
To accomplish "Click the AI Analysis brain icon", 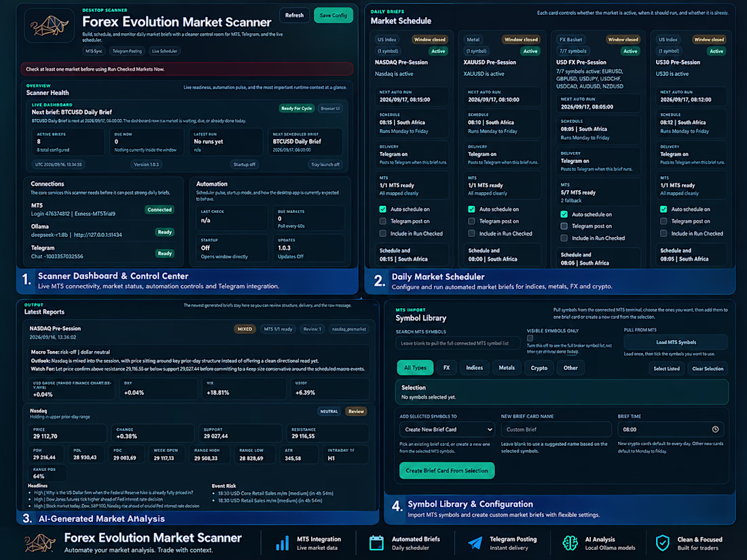I will [x=570, y=543].
